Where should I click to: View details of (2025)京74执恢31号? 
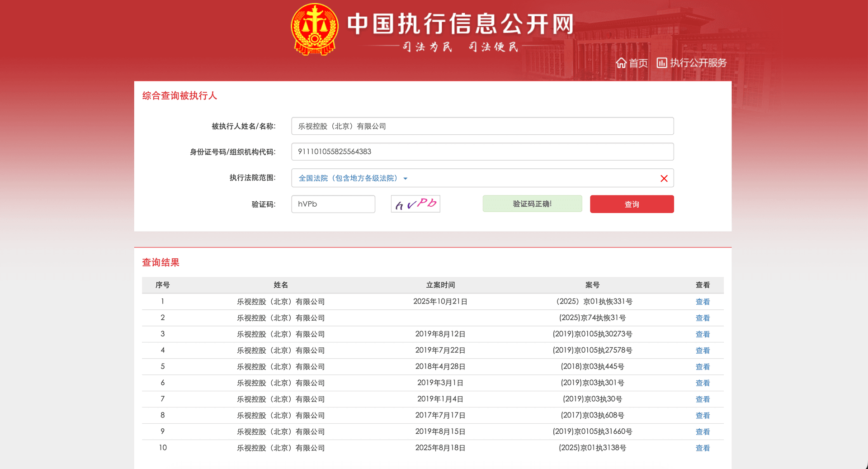coord(703,318)
